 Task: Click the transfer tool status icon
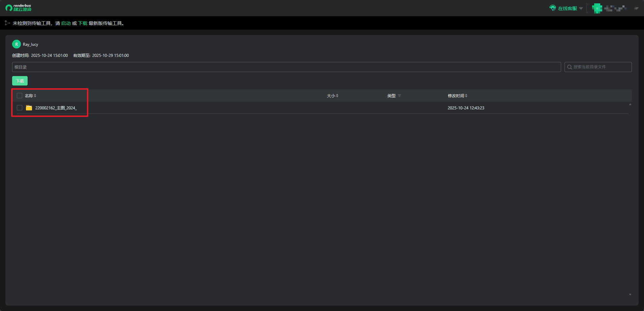[x=7, y=23]
